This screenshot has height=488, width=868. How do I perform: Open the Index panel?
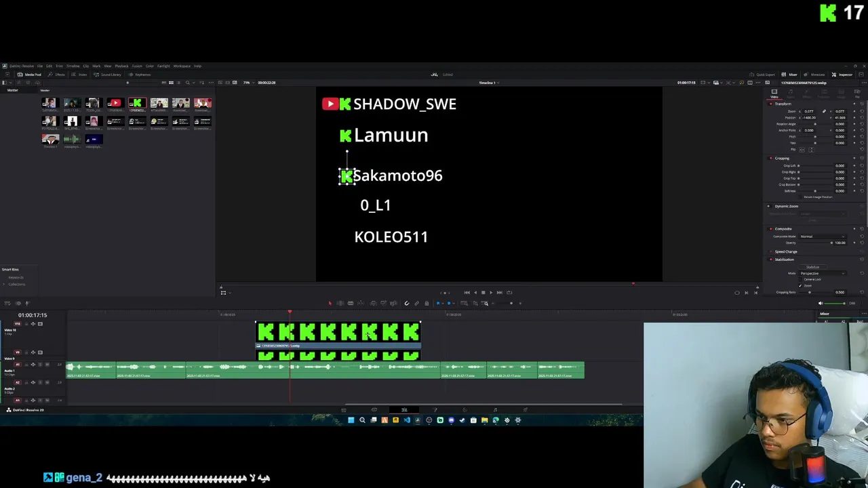pos(79,75)
